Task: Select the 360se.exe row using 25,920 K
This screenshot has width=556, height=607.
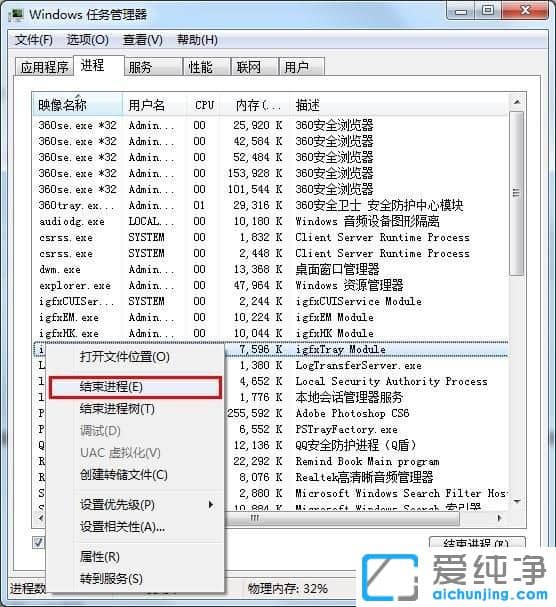Action: [270, 125]
